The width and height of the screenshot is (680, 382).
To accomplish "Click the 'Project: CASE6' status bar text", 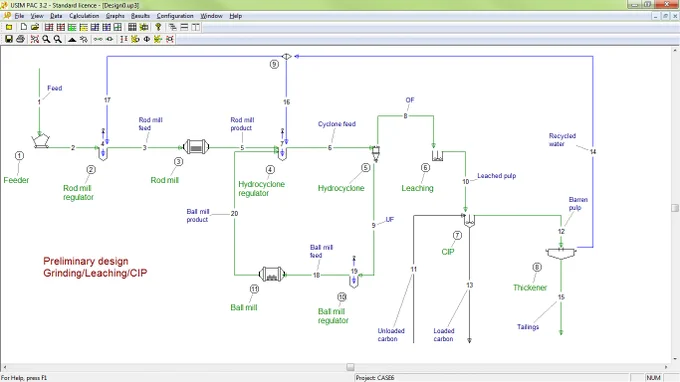I will tap(375, 378).
